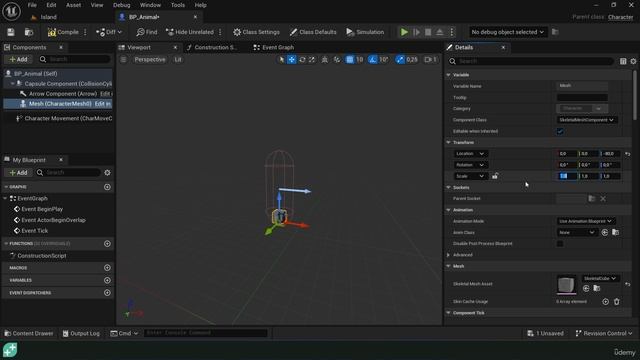Image resolution: width=640 pixels, height=360 pixels.
Task: Open the Debug menu
Action: pyautogui.click(x=121, y=5)
